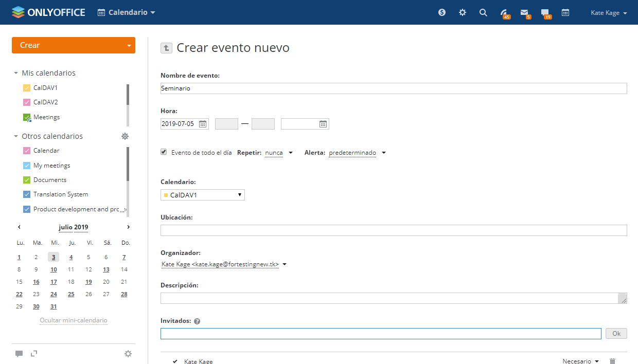
Task: Open the Kate Kage user menu
Action: [x=609, y=13]
